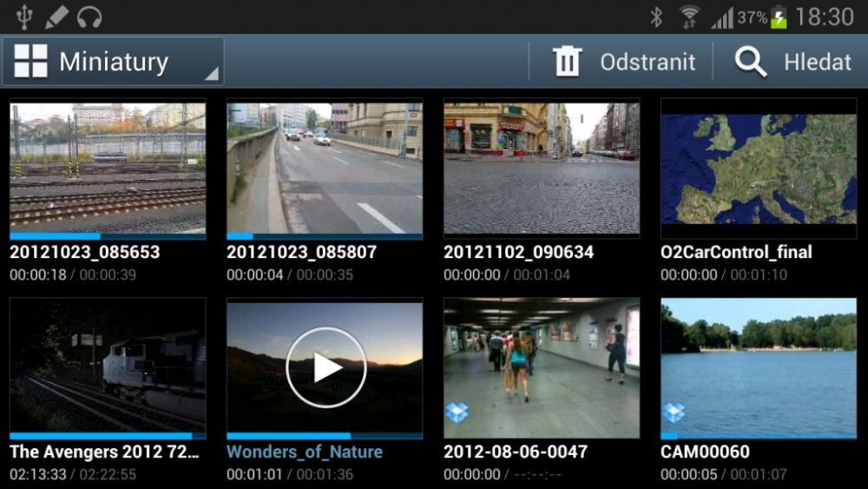This screenshot has height=489, width=868.
Task: Tap the Wi-Fi signal status icon
Action: click(x=690, y=17)
